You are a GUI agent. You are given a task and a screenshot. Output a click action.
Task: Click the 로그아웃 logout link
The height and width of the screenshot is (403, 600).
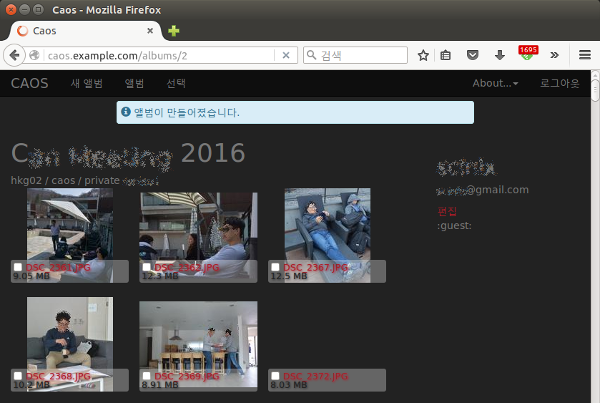point(559,83)
